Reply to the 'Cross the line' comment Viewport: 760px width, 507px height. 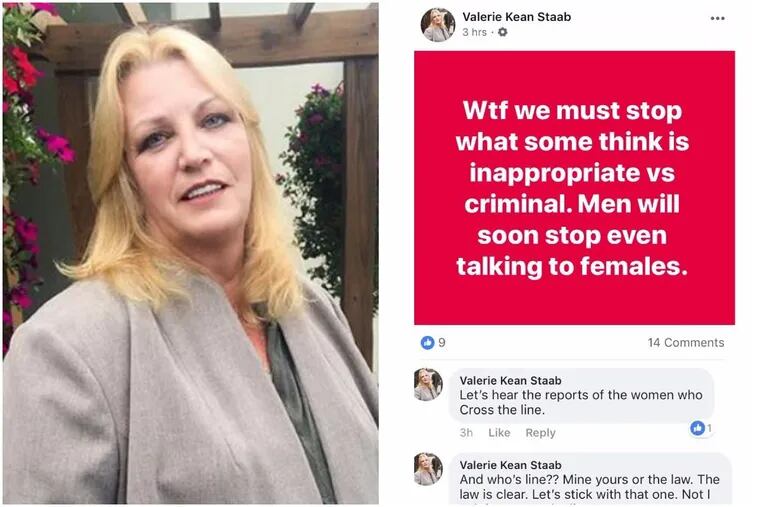pyautogui.click(x=540, y=432)
